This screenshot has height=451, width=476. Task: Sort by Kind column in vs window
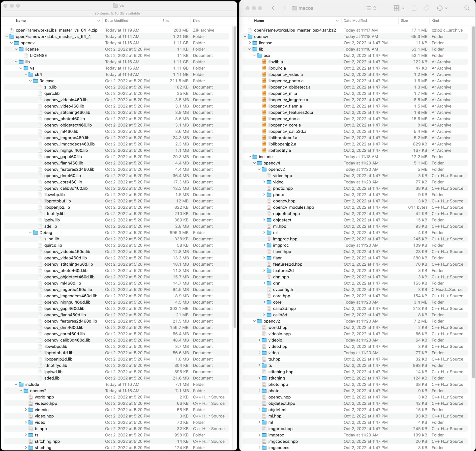197,21
